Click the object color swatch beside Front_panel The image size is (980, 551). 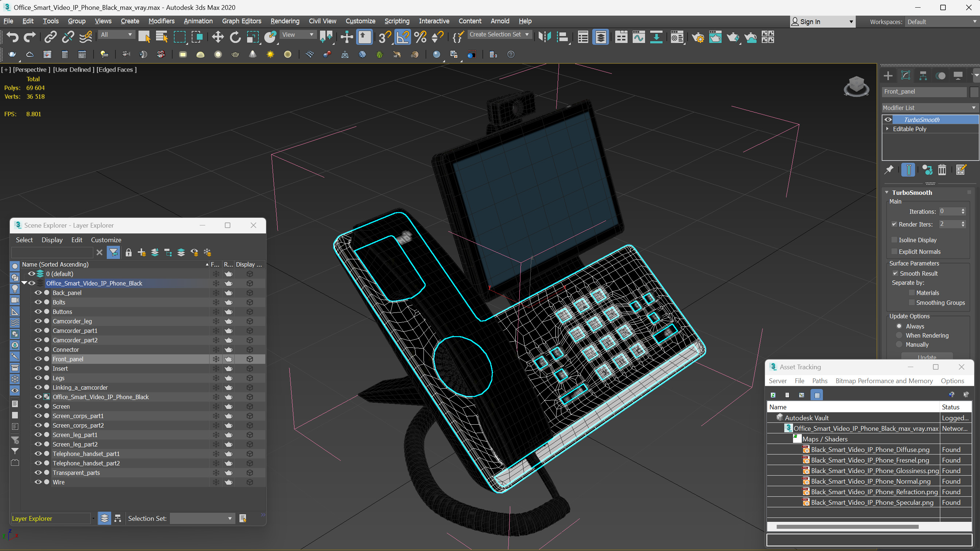[x=973, y=92]
